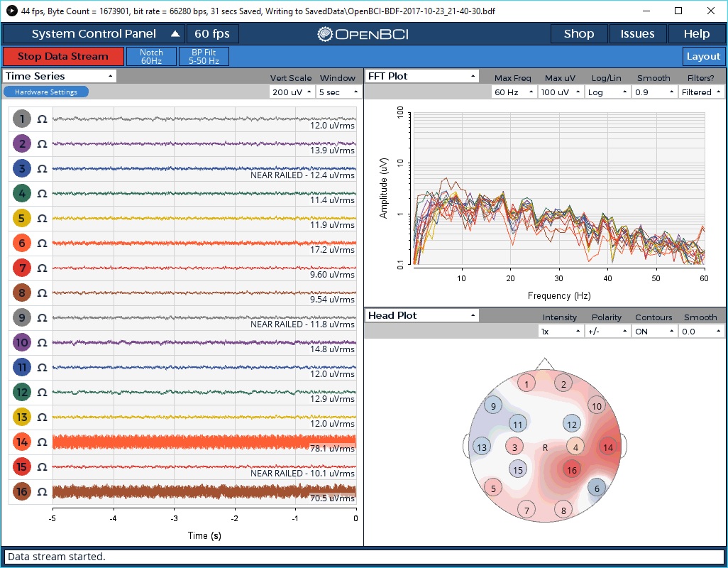
Task: Click the Ω impedance icon for channel 16
Action: click(x=41, y=491)
